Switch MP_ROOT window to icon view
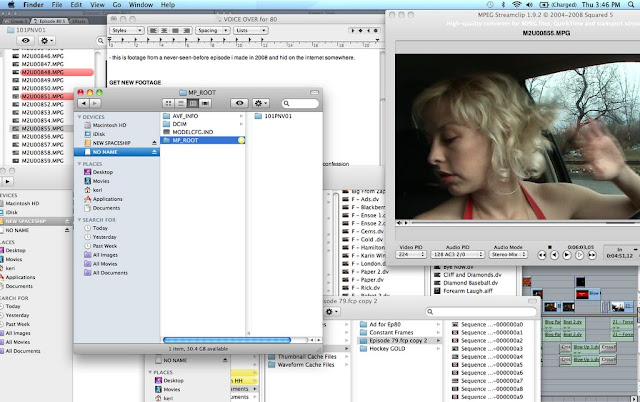This screenshot has width=640, height=402. point(169,104)
